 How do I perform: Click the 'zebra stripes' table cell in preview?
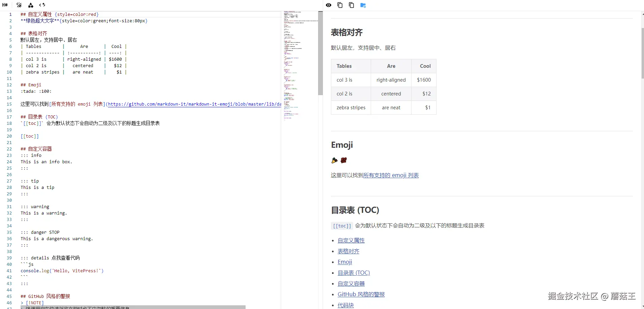point(351,108)
